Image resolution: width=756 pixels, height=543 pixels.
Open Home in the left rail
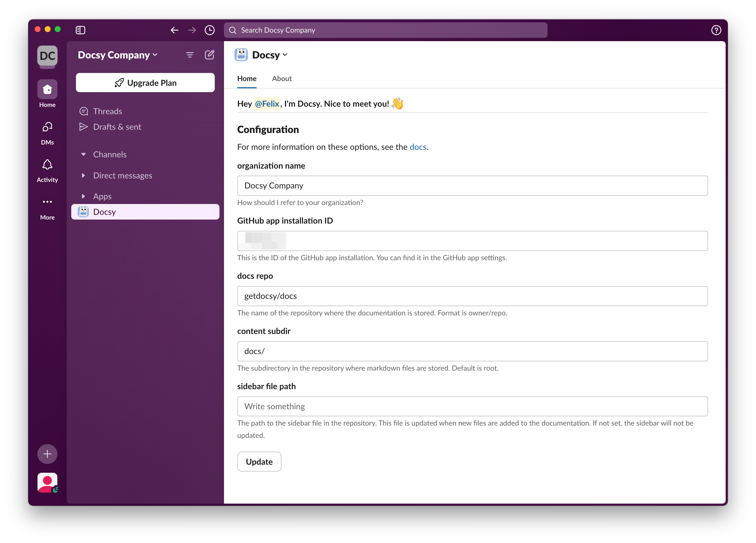[x=47, y=94]
